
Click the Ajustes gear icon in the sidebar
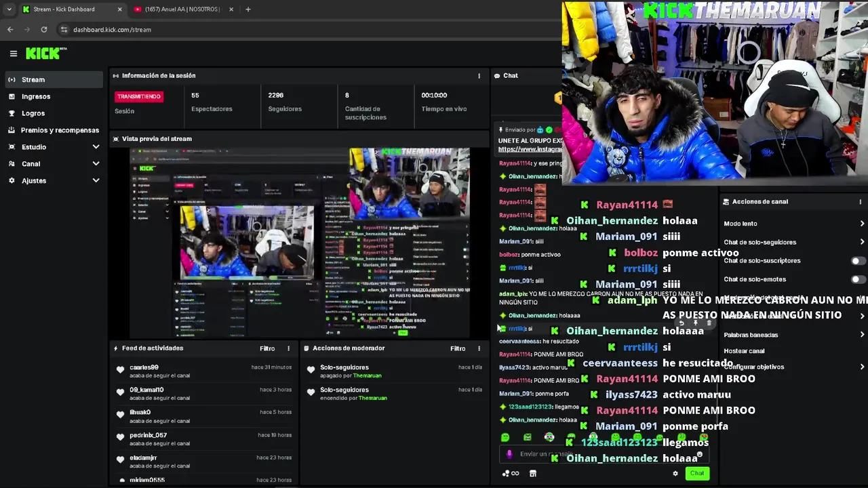click(x=12, y=181)
